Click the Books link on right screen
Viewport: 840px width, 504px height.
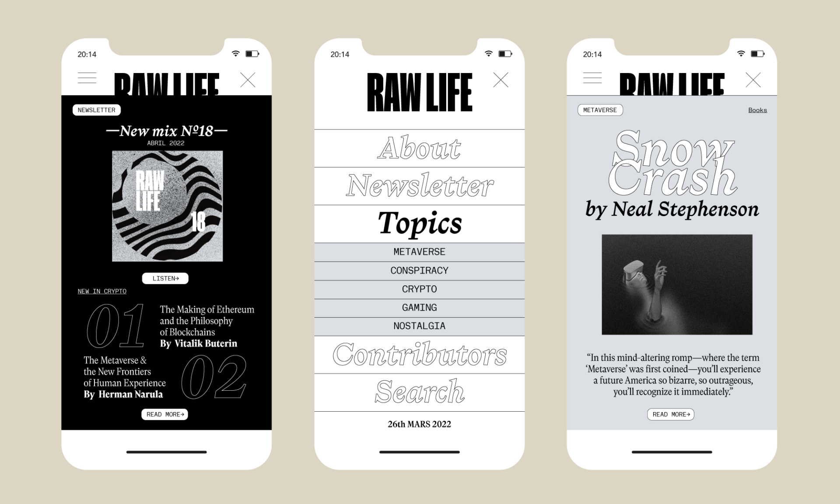(757, 110)
